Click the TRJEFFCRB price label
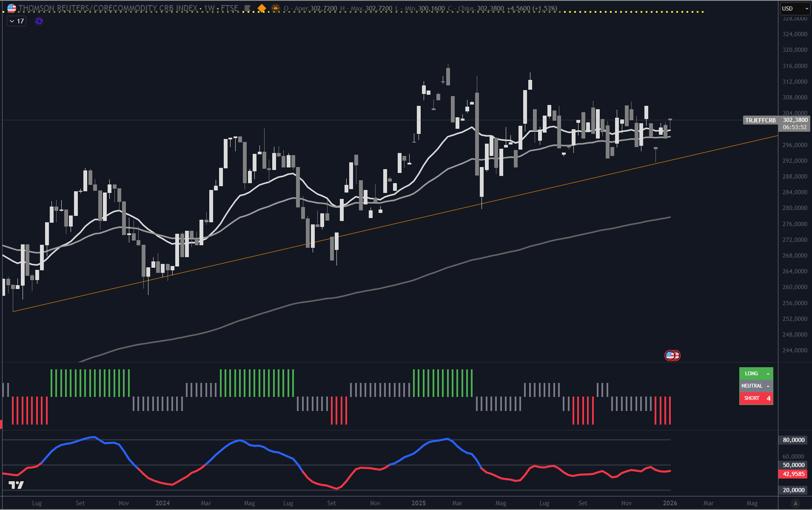This screenshot has width=812, height=510. pyautogui.click(x=760, y=120)
